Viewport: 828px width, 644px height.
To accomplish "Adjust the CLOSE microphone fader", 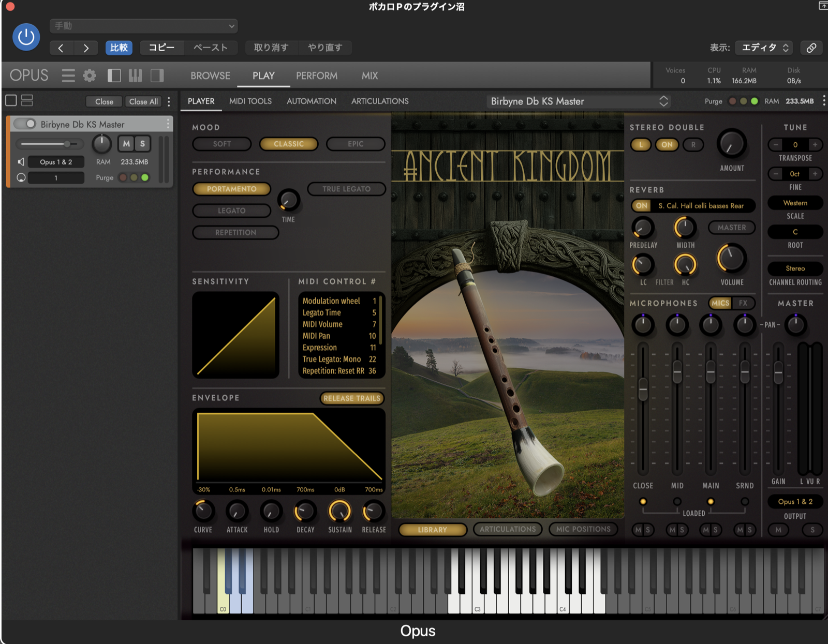I will (643, 389).
